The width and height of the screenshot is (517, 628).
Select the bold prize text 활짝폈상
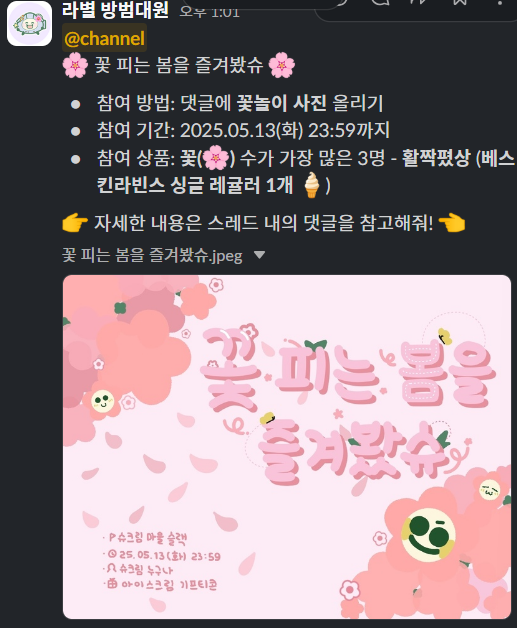pyautogui.click(x=436, y=158)
